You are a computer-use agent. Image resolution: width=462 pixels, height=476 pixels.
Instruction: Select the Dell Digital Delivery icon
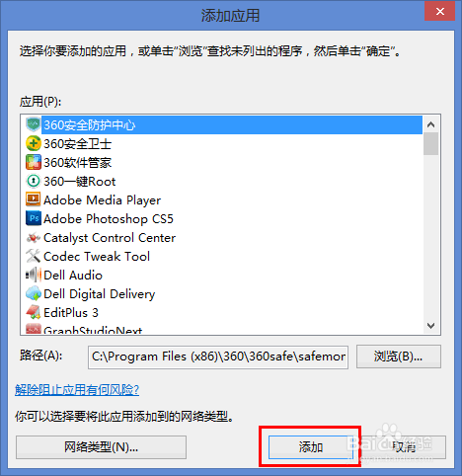[34, 293]
